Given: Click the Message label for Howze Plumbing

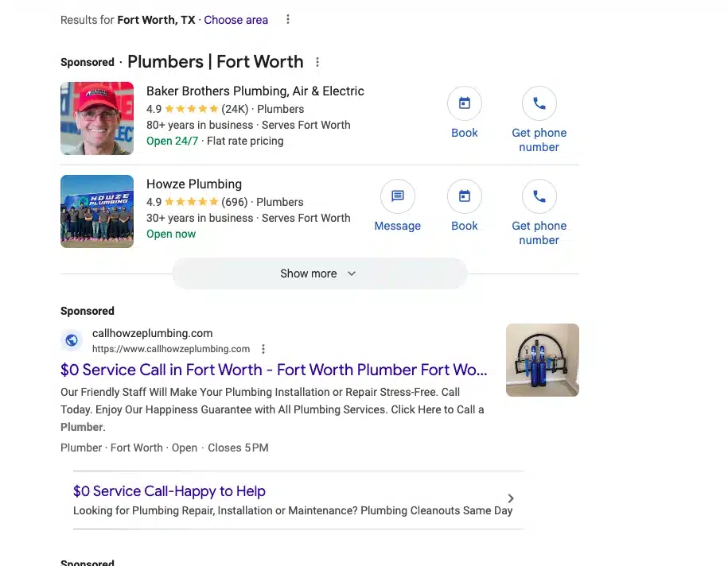Looking at the screenshot, I should (398, 226).
